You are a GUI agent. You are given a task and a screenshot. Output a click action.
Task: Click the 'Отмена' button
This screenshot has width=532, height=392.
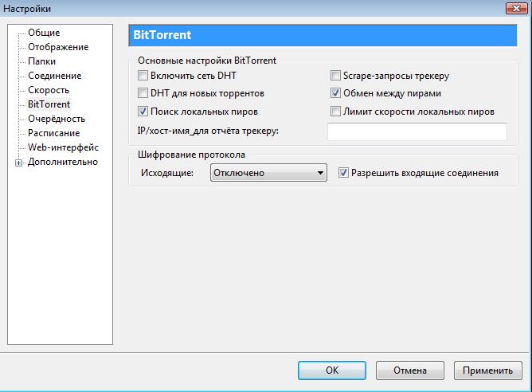[x=410, y=370]
